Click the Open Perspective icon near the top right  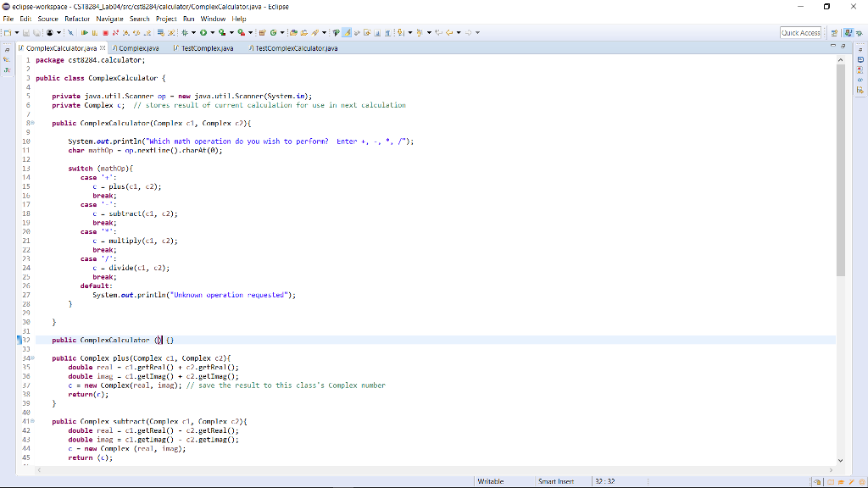(834, 32)
